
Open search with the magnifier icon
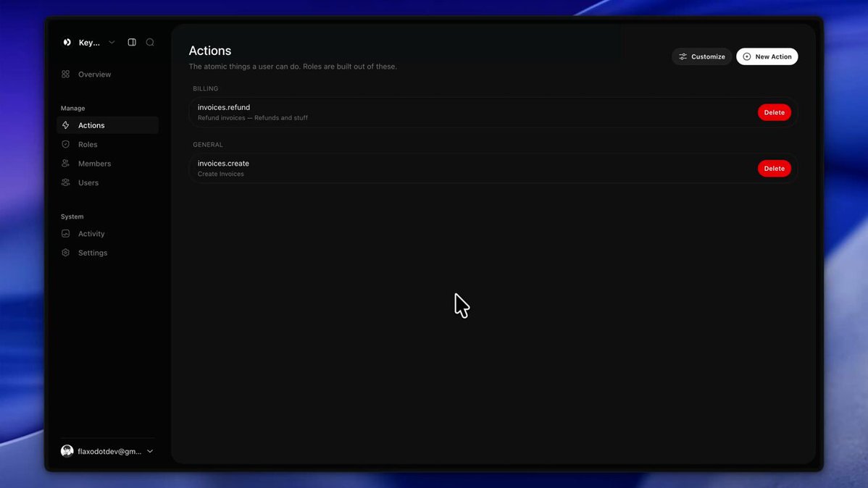pos(150,42)
